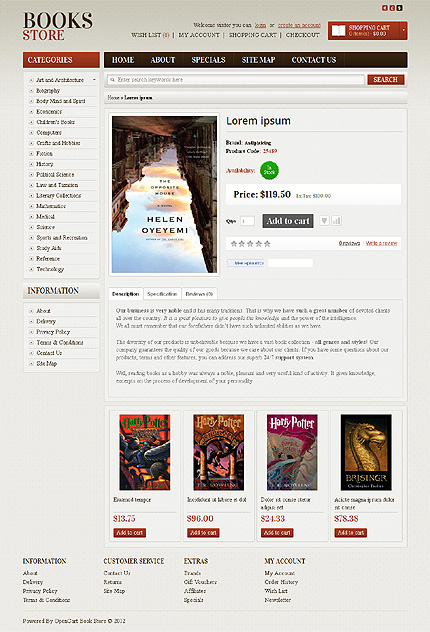430x632 pixels.
Task: Click the compare chart icon beside Add to cart
Action: (x=337, y=220)
